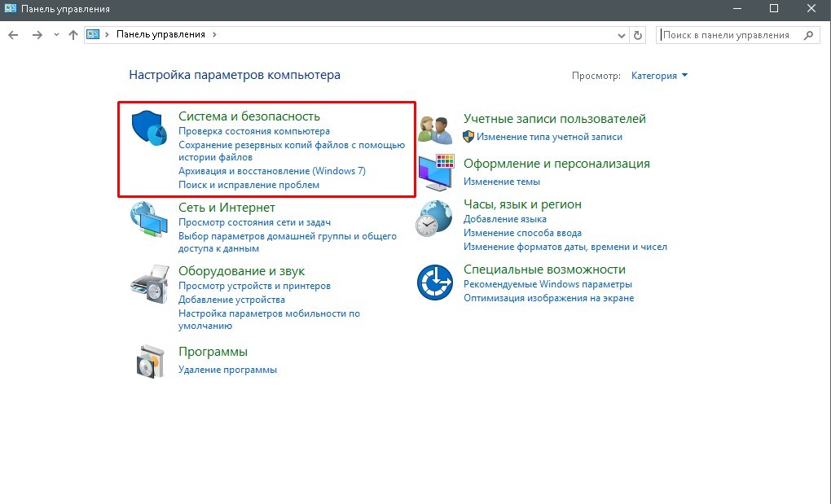831x504 pixels.
Task: Go up one level with Up arrow
Action: (x=73, y=35)
